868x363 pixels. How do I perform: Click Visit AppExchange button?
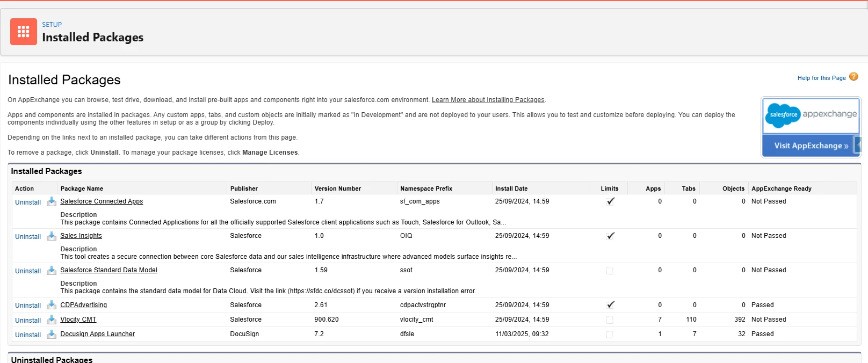pos(811,146)
